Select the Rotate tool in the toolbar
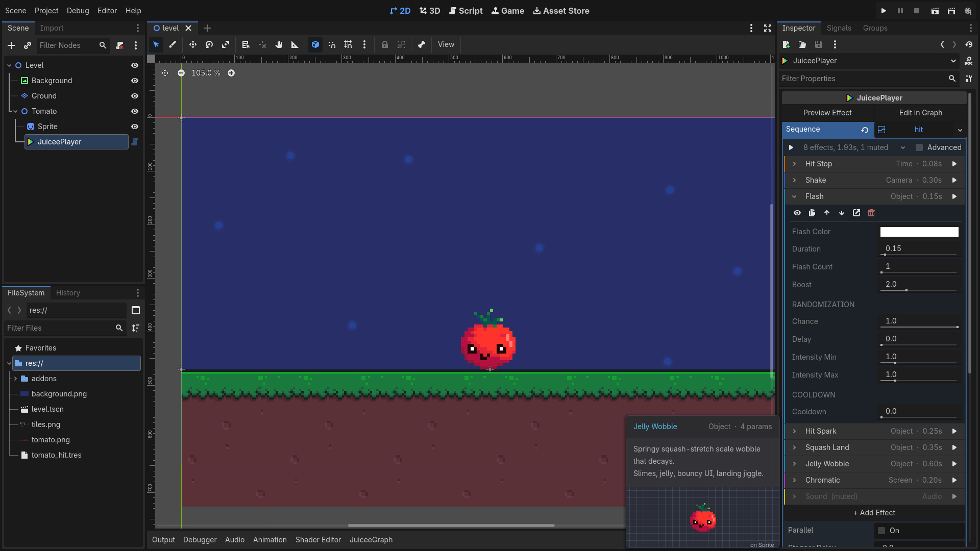 (x=209, y=45)
